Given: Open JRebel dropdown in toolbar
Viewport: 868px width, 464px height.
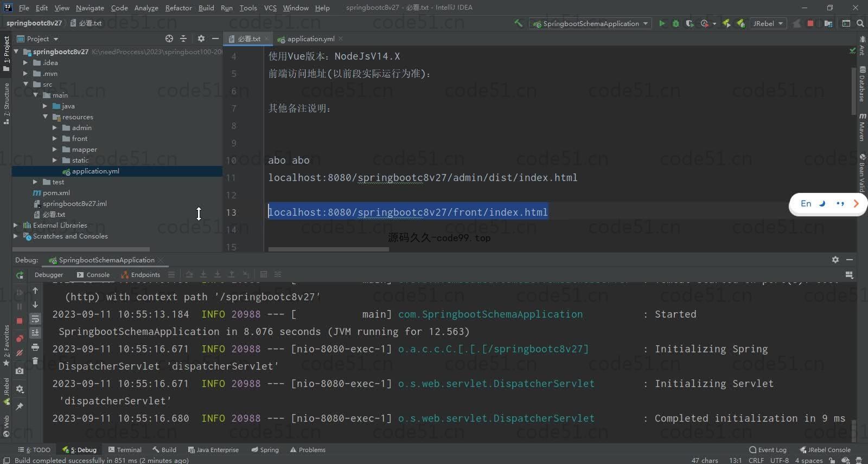Looking at the screenshot, I should click(x=768, y=23).
